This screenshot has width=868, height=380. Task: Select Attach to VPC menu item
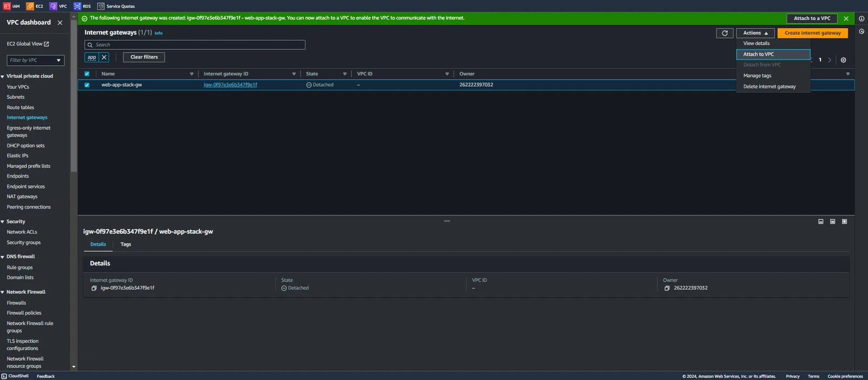(x=773, y=54)
